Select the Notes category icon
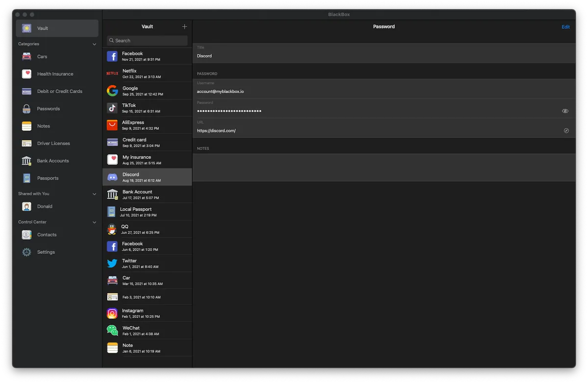Viewport: 588px width, 383px height. point(26,126)
